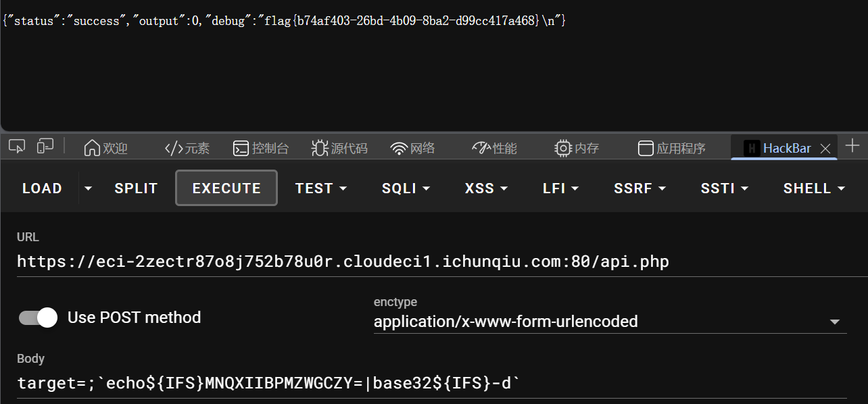Expand the LOAD dropdown arrow
This screenshot has width=868, height=404.
(89, 188)
